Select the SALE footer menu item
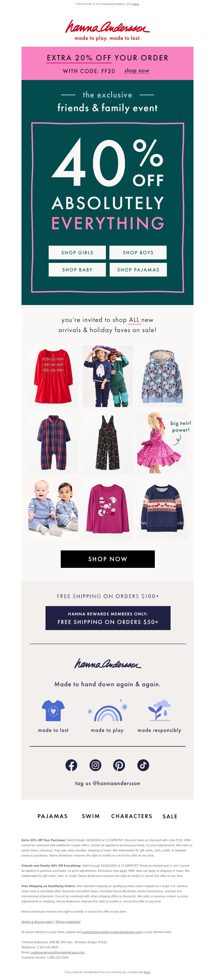215x980 pixels. pyautogui.click(x=170, y=816)
